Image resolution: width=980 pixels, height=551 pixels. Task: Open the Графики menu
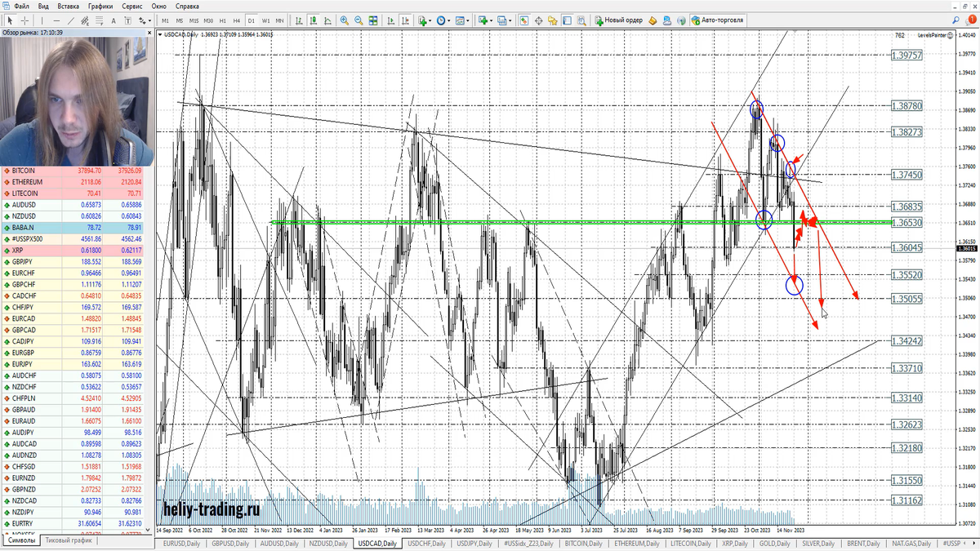coord(101,6)
